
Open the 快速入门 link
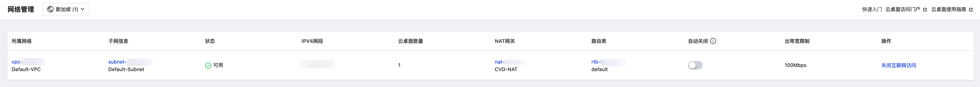coord(872,10)
